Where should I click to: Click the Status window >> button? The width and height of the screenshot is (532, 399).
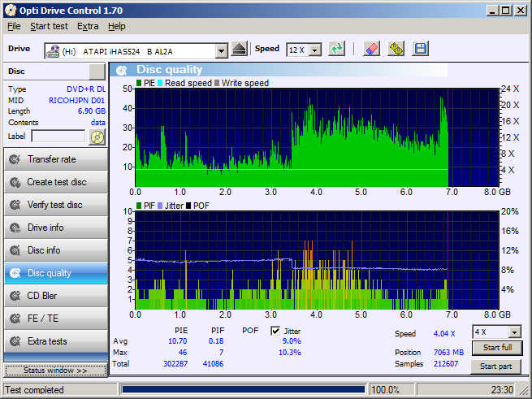[55, 370]
